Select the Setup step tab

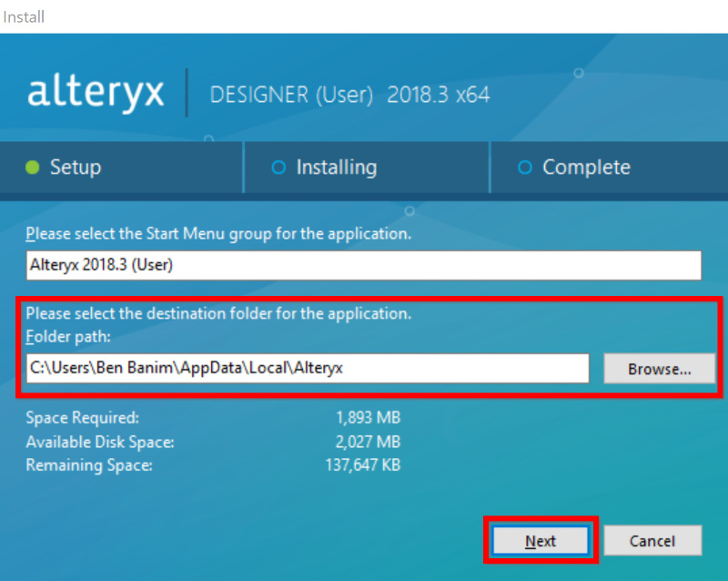coord(121,168)
